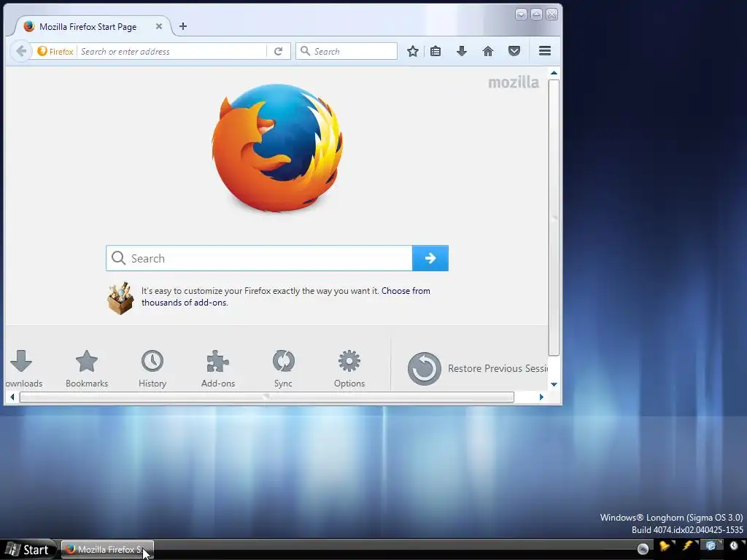The image size is (747, 560).
Task: Save page to Pocket
Action: [514, 51]
